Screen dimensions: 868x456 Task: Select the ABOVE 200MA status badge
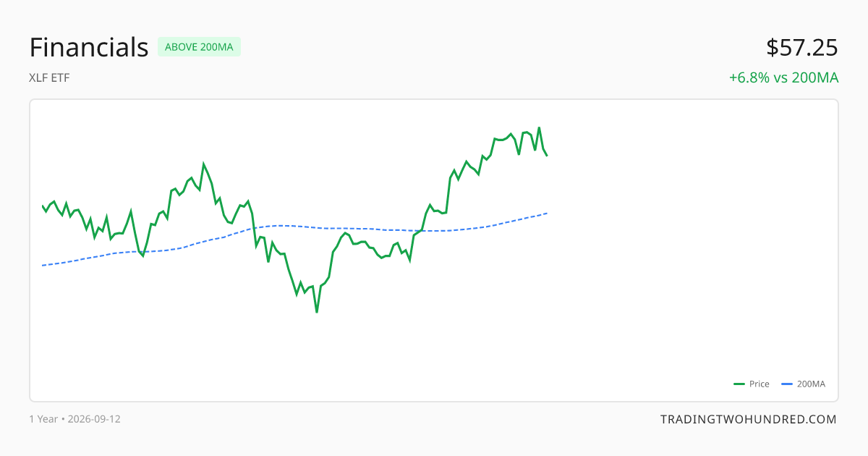click(199, 47)
